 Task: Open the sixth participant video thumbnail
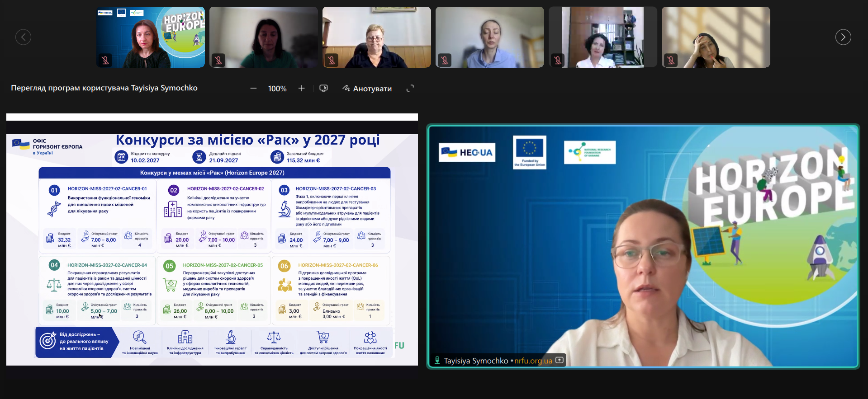tap(716, 37)
